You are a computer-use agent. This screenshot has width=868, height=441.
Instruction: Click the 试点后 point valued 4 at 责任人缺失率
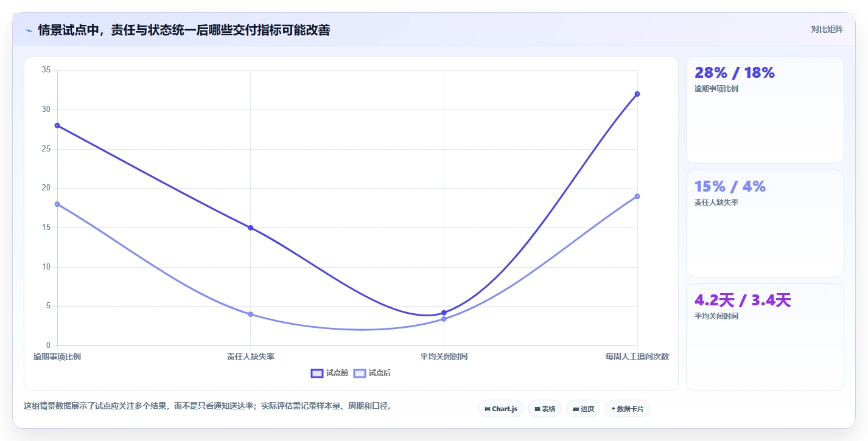[250, 314]
